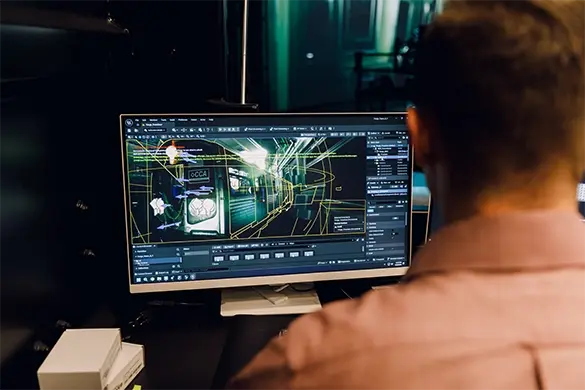This screenshot has width=585, height=390.
Task: Open the Window menu
Action: click(x=153, y=120)
